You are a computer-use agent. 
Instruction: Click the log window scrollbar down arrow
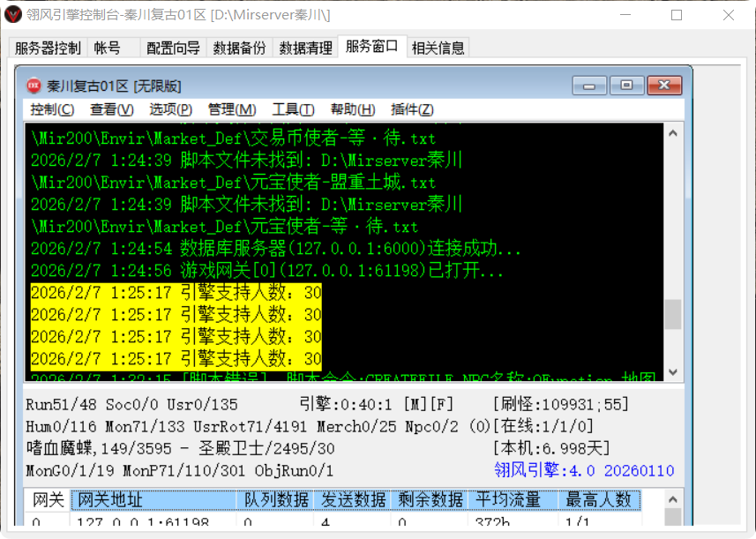click(671, 371)
